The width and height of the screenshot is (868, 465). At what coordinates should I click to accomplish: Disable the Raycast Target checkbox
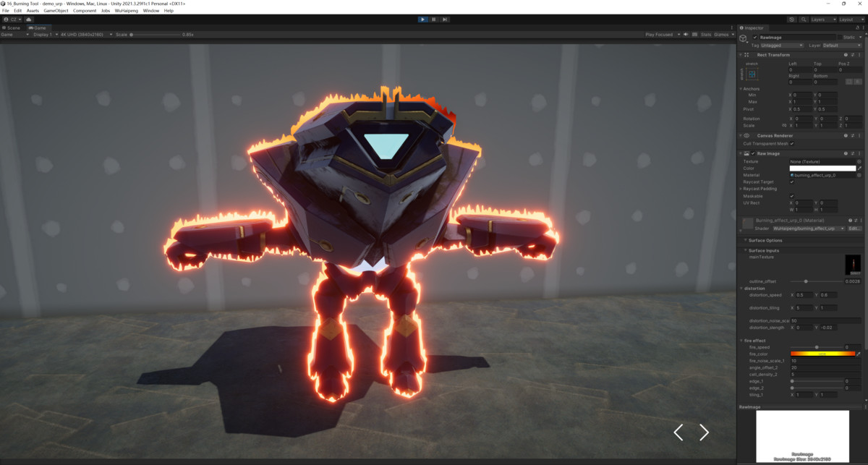tap(792, 182)
